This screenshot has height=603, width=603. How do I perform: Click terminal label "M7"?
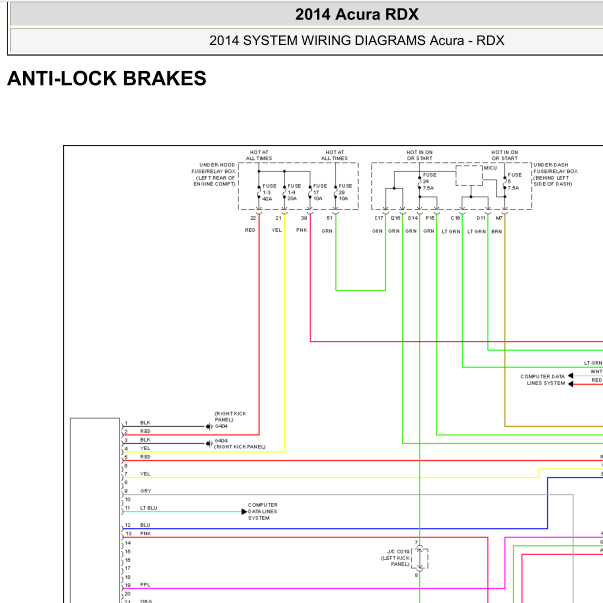pos(499,218)
